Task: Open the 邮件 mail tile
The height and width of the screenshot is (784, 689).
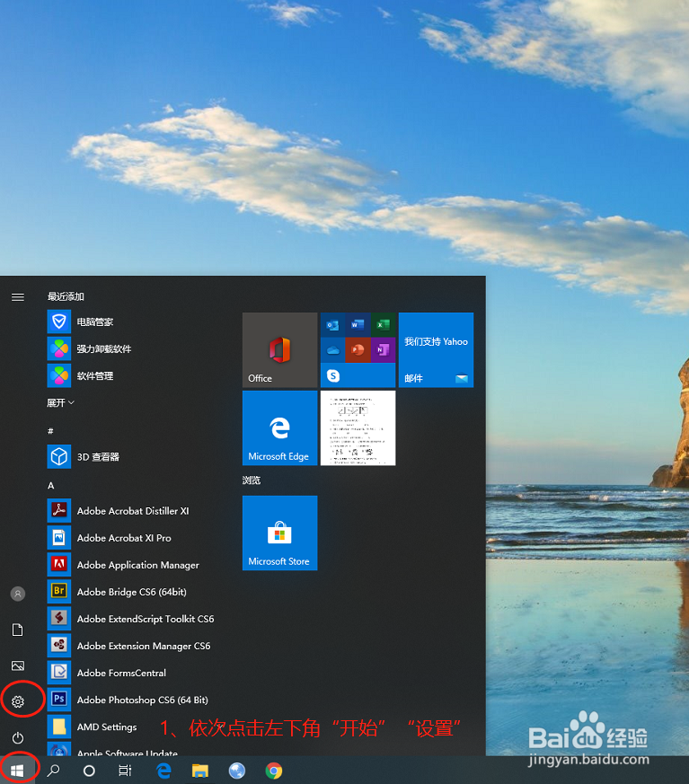Action: coord(436,350)
